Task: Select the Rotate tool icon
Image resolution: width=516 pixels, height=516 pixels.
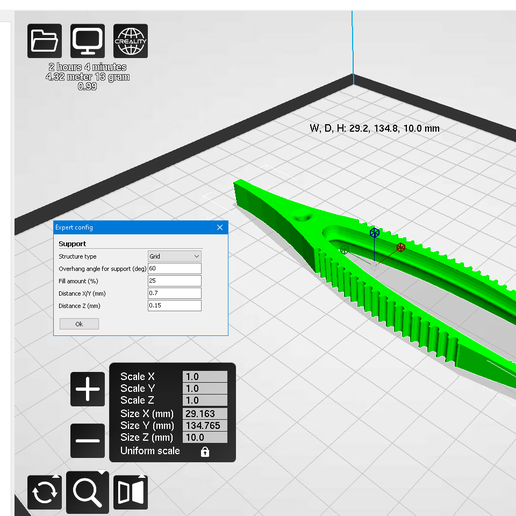Action: (x=45, y=492)
